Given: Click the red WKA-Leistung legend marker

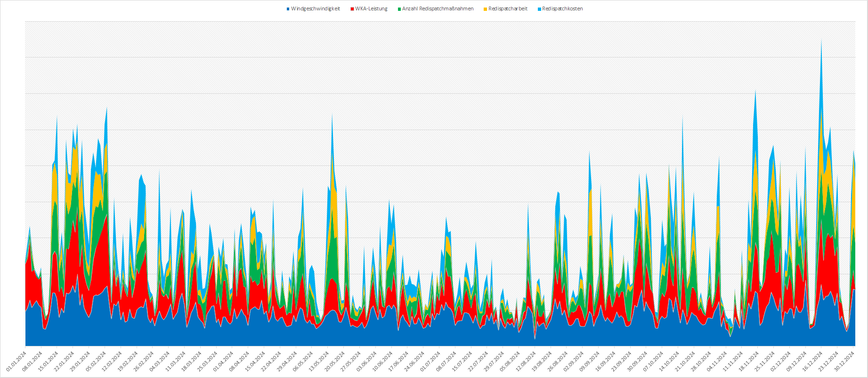Looking at the screenshot, I should 352,9.
